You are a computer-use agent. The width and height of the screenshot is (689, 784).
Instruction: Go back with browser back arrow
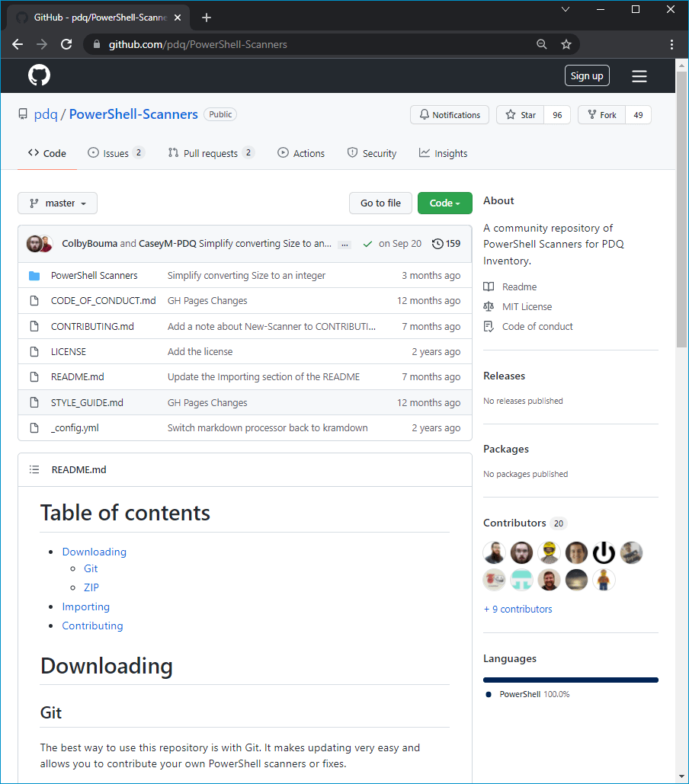(18, 44)
